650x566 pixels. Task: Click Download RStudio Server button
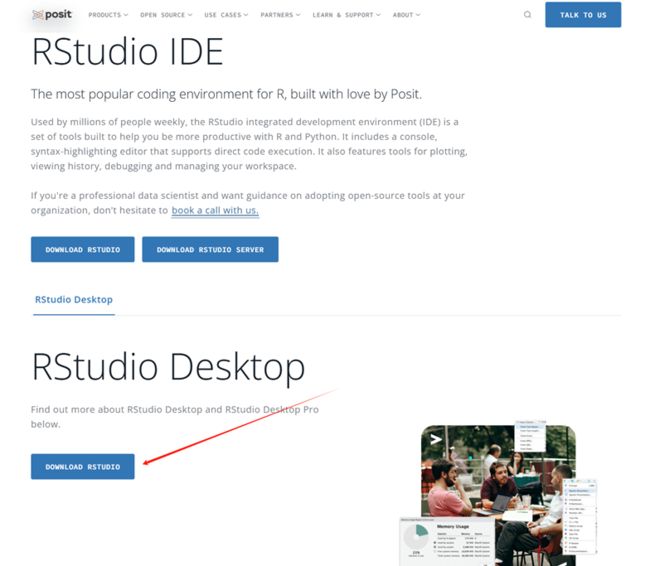(x=210, y=250)
